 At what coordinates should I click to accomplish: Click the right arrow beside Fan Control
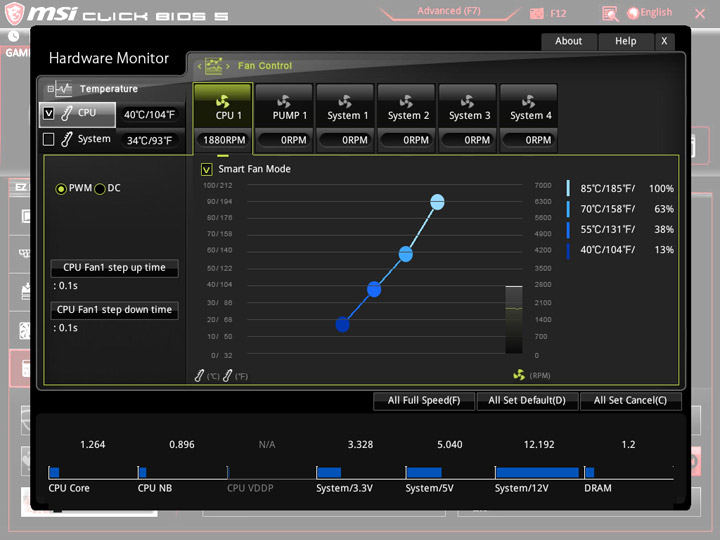[x=227, y=67]
